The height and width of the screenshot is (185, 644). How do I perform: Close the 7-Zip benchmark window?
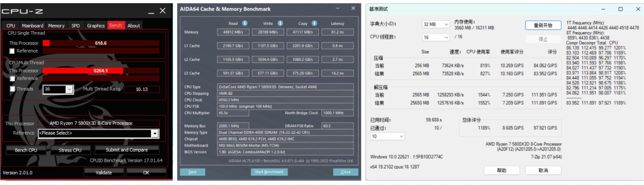pos(638,9)
